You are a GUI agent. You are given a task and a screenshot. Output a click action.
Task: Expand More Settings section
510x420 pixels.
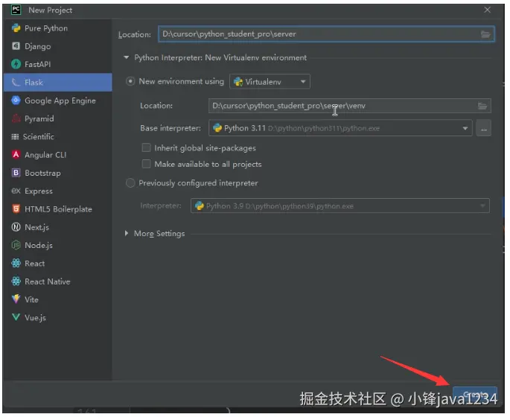(x=127, y=234)
